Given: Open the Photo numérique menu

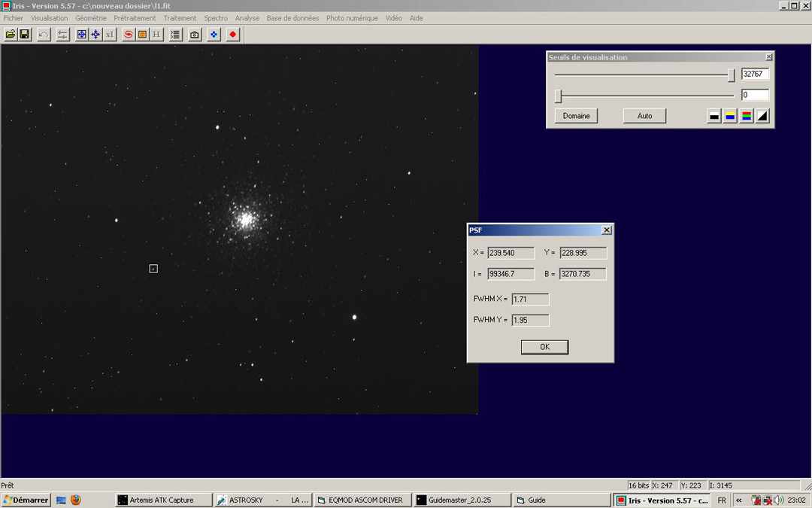Looking at the screenshot, I should 352,18.
